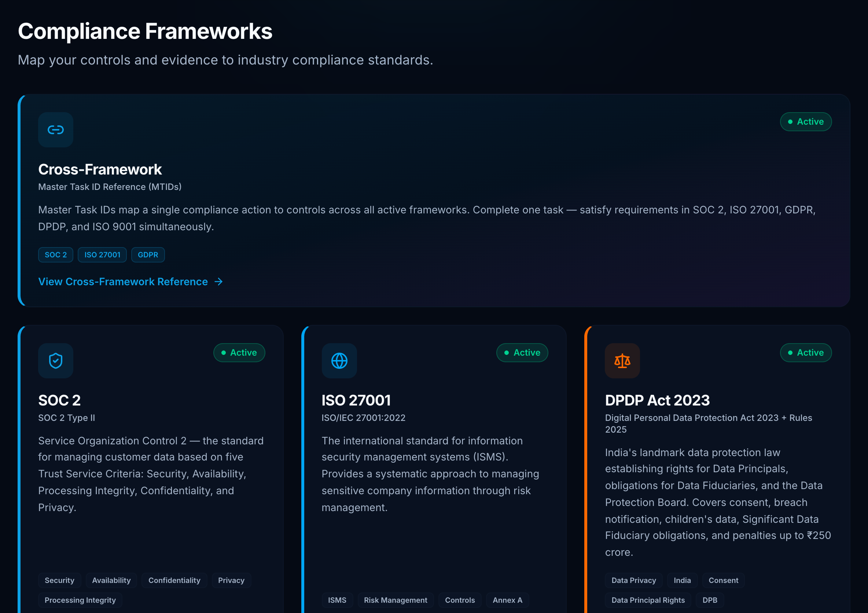Click the DPDP Act scales icon
This screenshot has width=868, height=613.
coord(622,360)
